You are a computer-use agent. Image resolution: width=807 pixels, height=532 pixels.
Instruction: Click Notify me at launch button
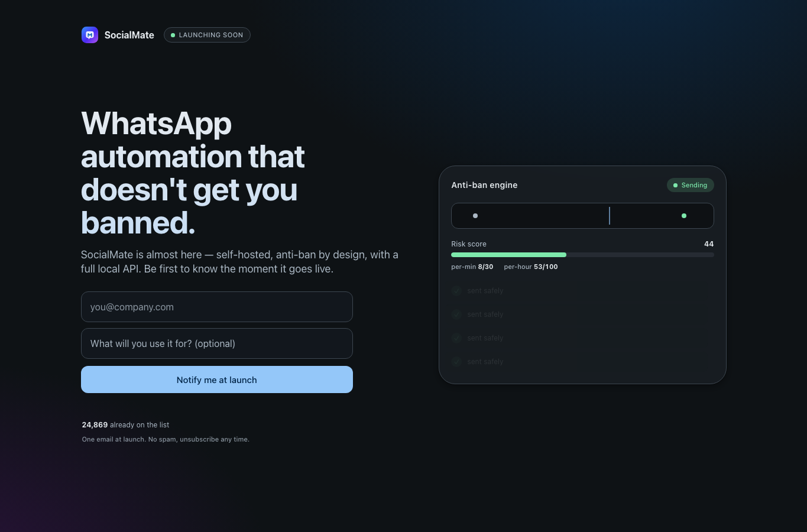click(x=217, y=379)
